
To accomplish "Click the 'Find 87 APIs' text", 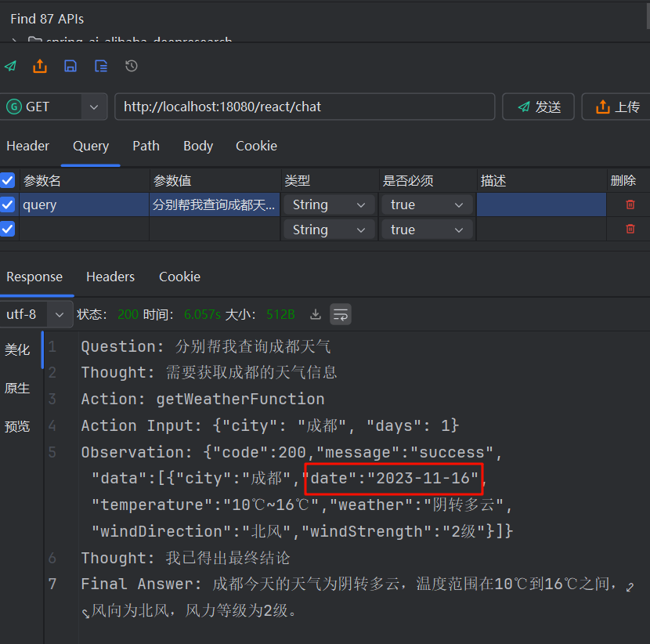I will (x=47, y=19).
